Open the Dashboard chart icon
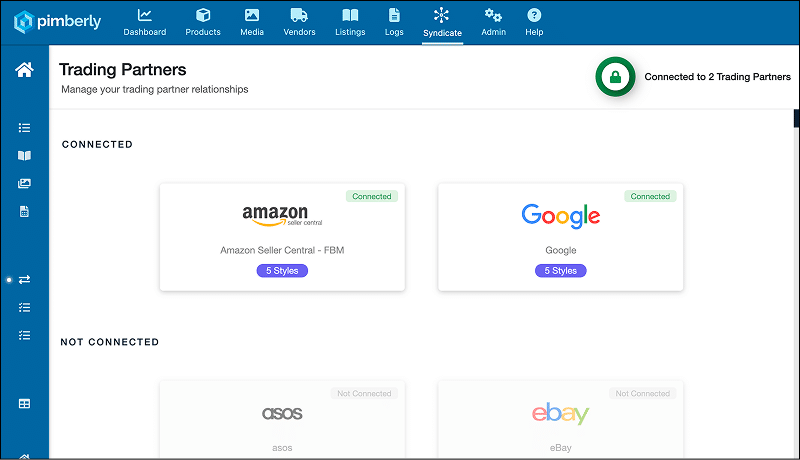The width and height of the screenshot is (800, 460). click(145, 15)
